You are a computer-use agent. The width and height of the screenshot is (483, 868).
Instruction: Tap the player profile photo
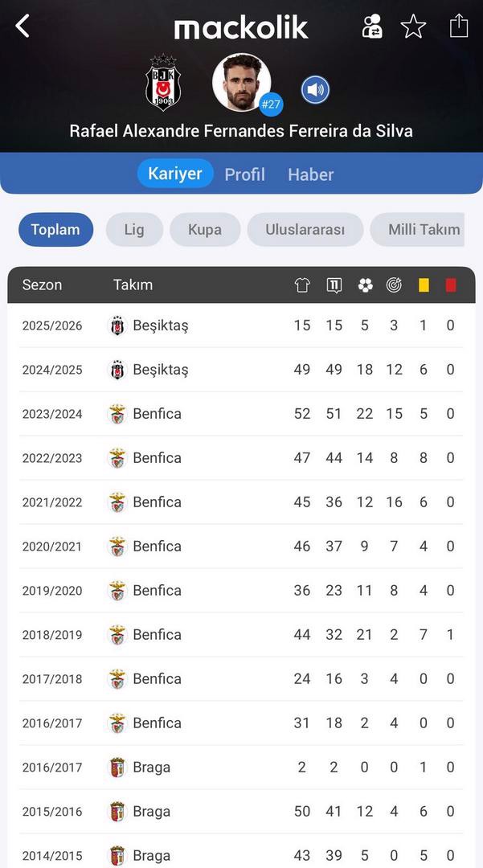[x=242, y=84]
